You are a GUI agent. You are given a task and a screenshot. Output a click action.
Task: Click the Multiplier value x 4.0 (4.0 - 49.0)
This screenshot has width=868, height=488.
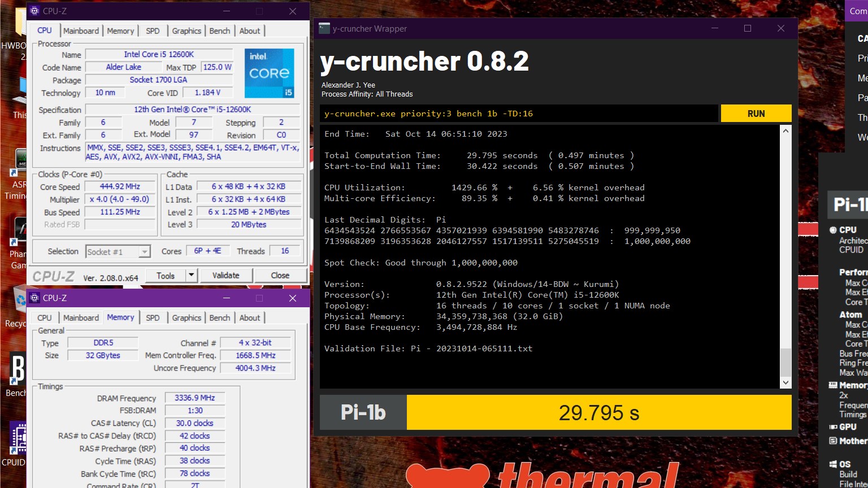[x=120, y=199]
